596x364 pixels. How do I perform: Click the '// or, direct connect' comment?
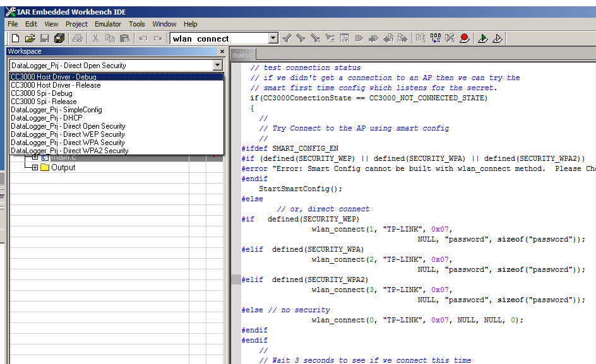[x=323, y=209]
